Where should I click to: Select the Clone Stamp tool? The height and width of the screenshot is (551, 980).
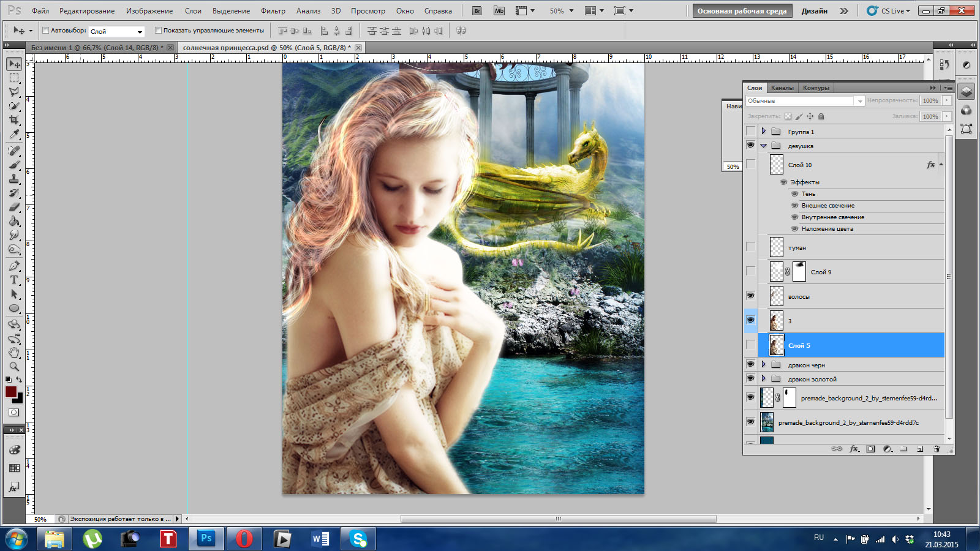click(x=14, y=179)
